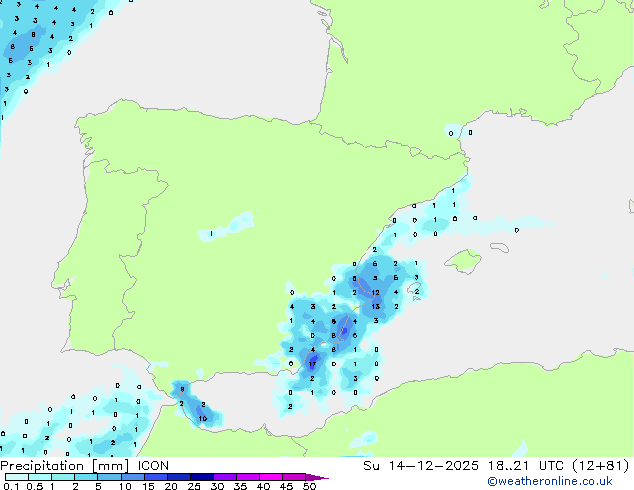Image resolution: width=634 pixels, height=490 pixels.
Task: Click the legend overflow arrow beyond 50
Action: pos(317,477)
